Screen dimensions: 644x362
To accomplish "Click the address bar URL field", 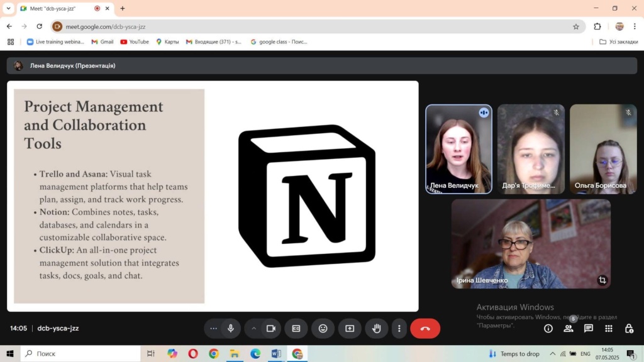I will [x=318, y=26].
